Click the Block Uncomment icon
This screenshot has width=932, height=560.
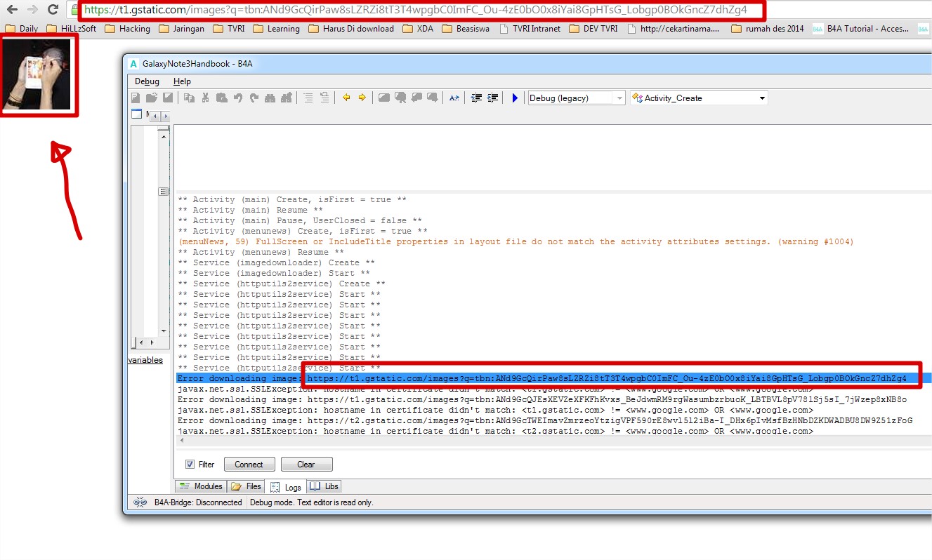coord(492,98)
